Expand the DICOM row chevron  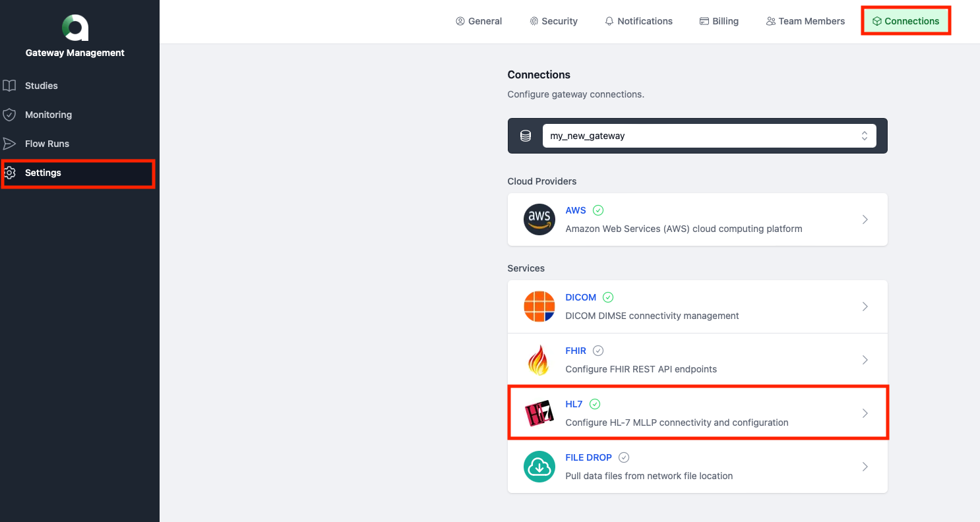865,306
